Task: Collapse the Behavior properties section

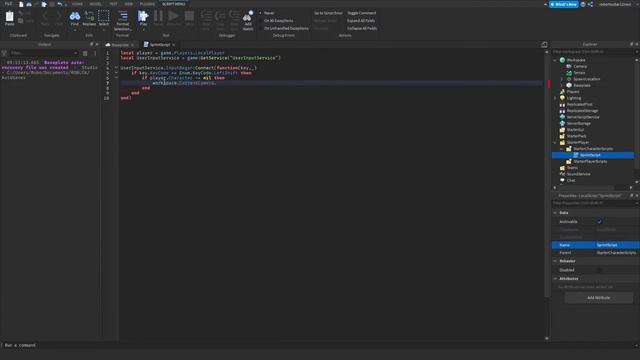Action: coord(555,261)
